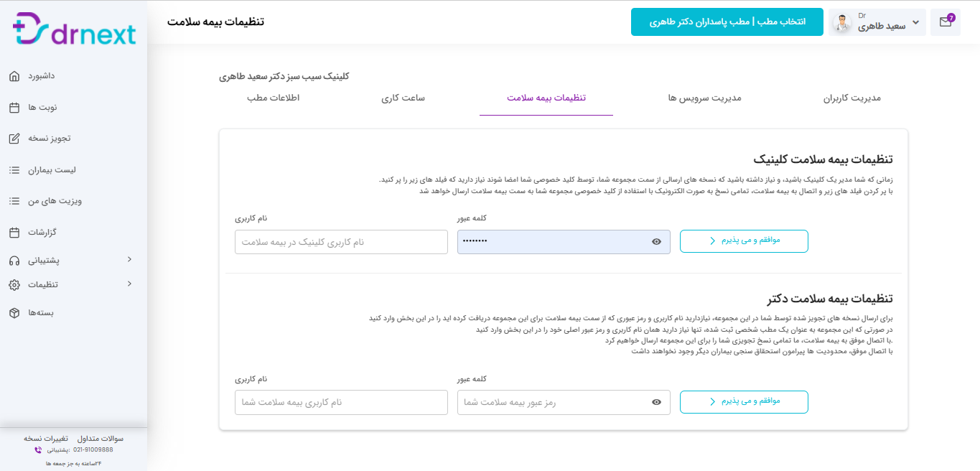This screenshot has height=471, width=980.
Task: Click clinic section موافقم و می پذیرم button
Action: click(744, 241)
